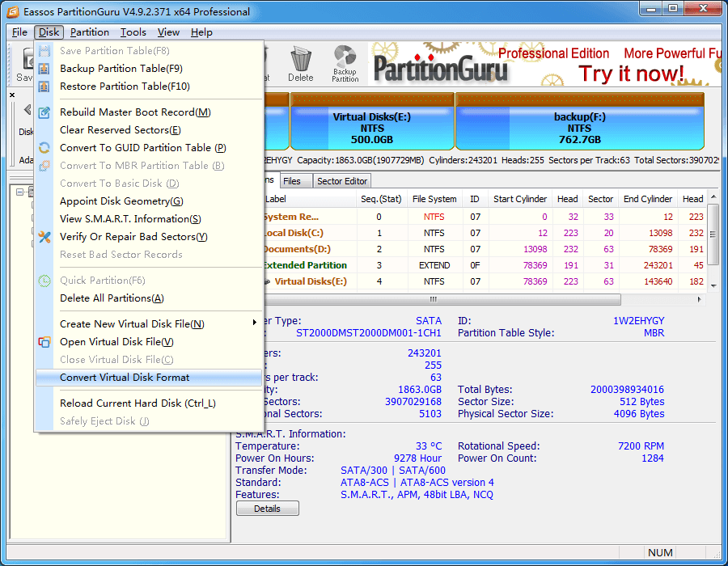
Task: Expand Create New Virtual Disk File submenu arrow
Action: pyautogui.click(x=255, y=323)
